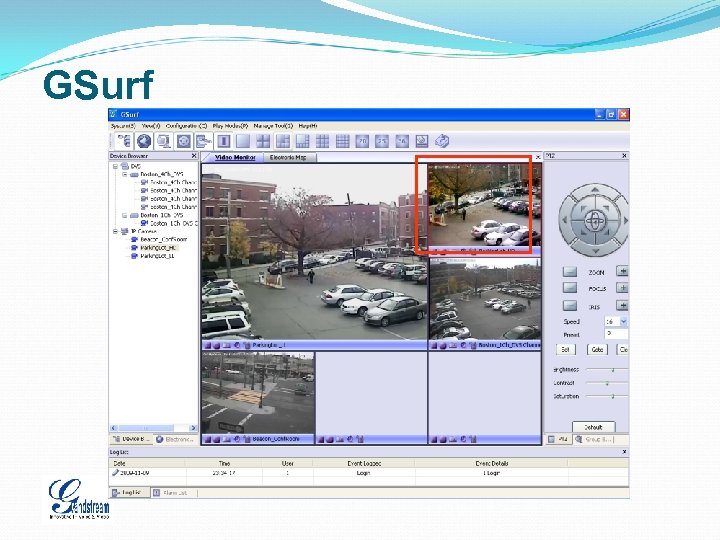The width and height of the screenshot is (720, 540).
Task: Click the globe toolbar icon
Action: tap(144, 141)
